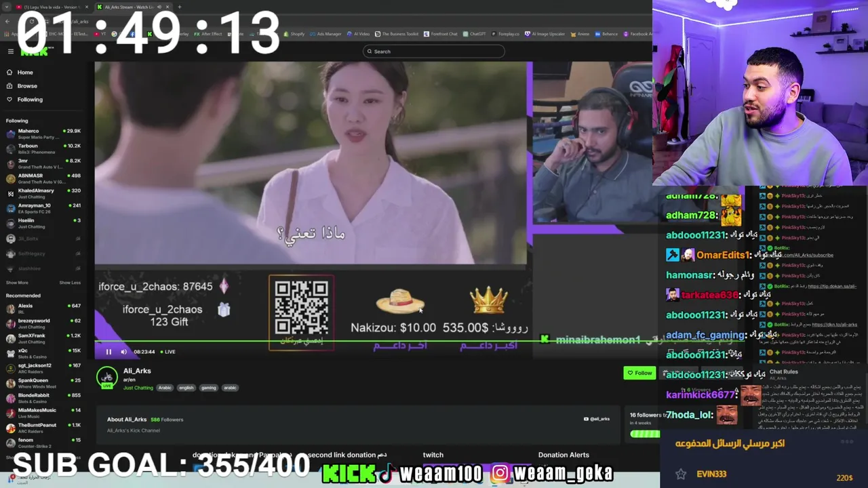Pause the Ali_Arks stream player
Image resolution: width=868 pixels, height=488 pixels.
point(108,352)
